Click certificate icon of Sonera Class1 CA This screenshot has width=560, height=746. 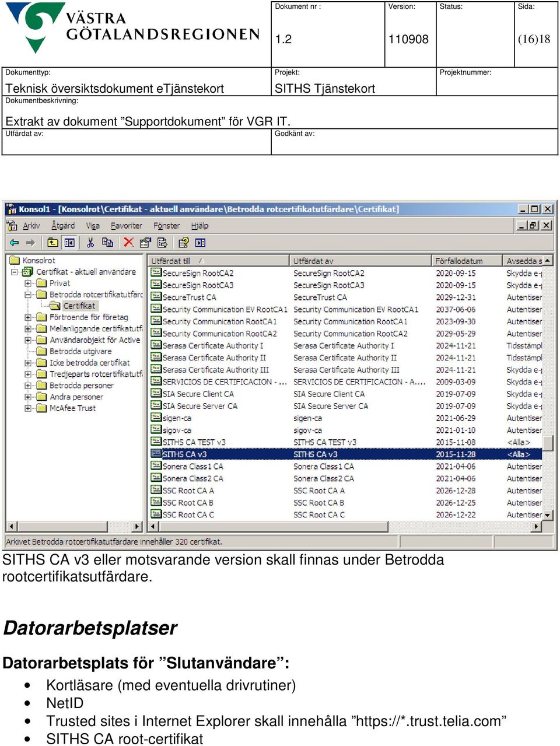coord(156,466)
